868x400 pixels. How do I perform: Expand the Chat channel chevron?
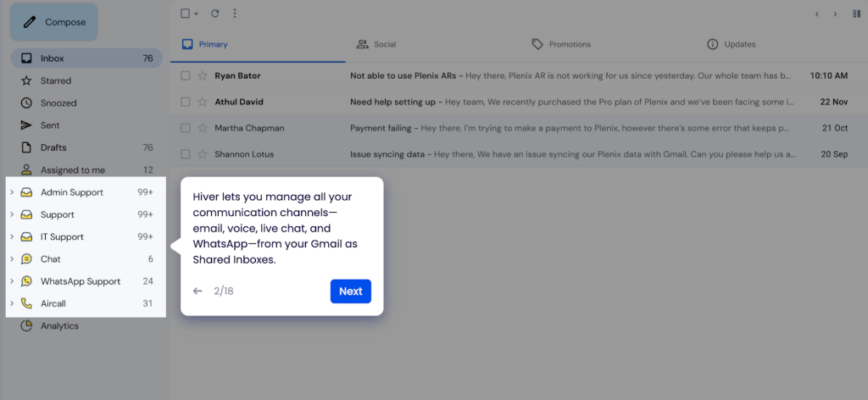click(x=12, y=258)
